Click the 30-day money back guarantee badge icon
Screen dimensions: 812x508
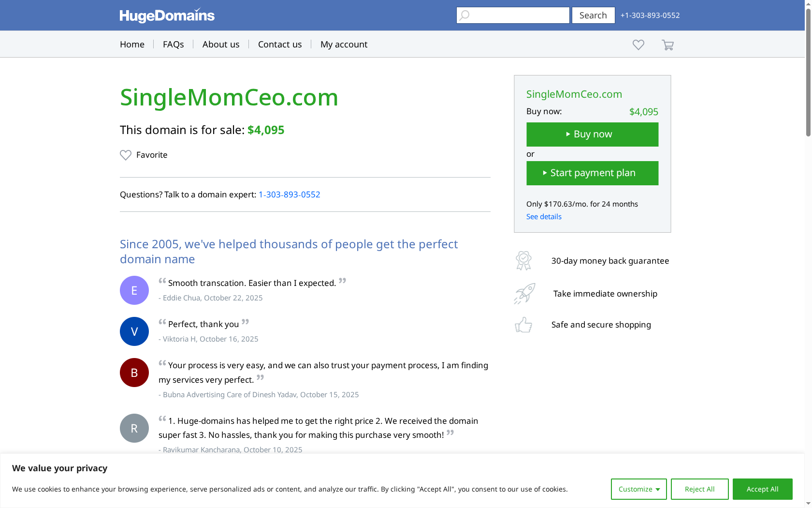pyautogui.click(x=523, y=260)
